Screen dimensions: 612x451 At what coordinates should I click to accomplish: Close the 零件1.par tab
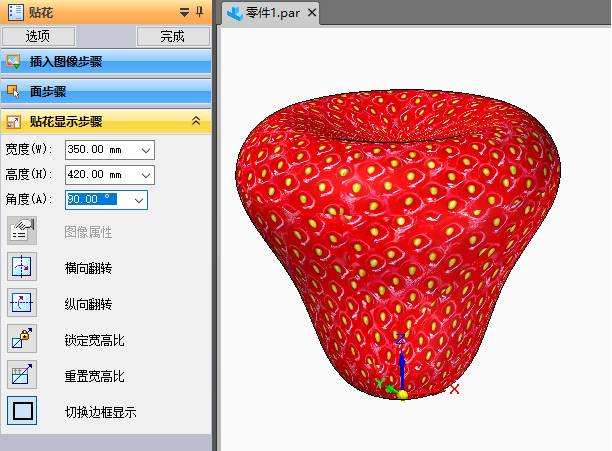click(311, 13)
